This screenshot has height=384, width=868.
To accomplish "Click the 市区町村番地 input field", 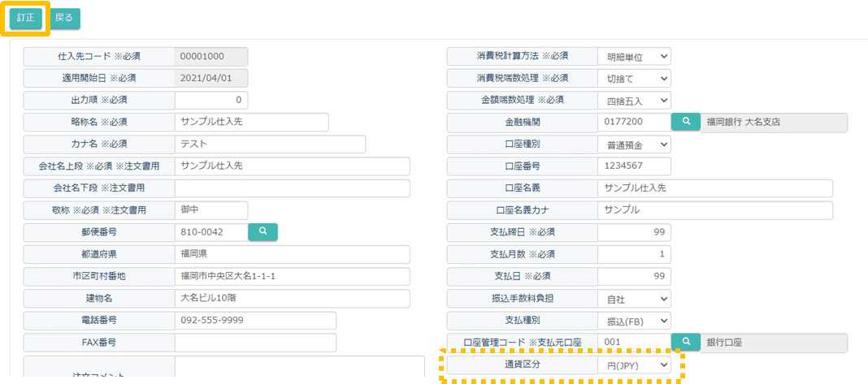I will [x=293, y=277].
